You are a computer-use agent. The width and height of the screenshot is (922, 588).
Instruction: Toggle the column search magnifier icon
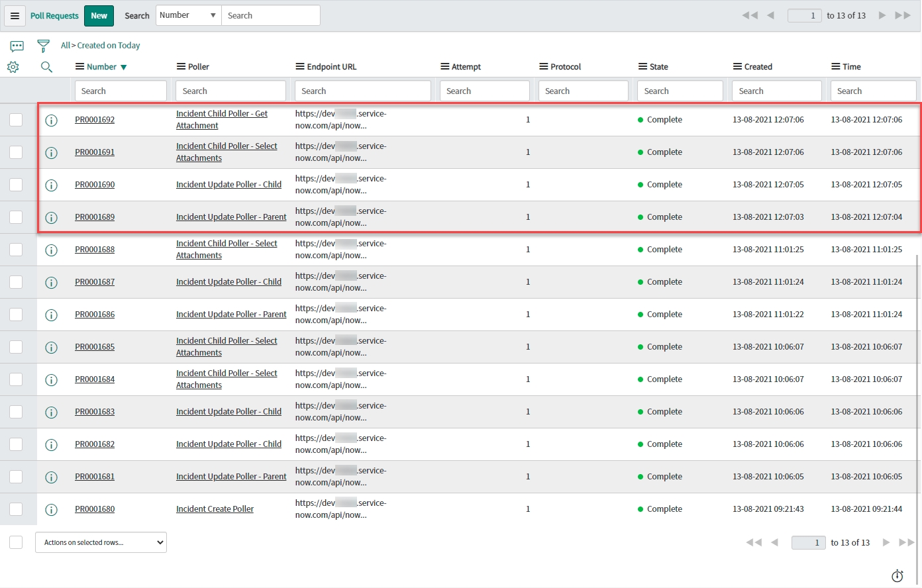(46, 67)
